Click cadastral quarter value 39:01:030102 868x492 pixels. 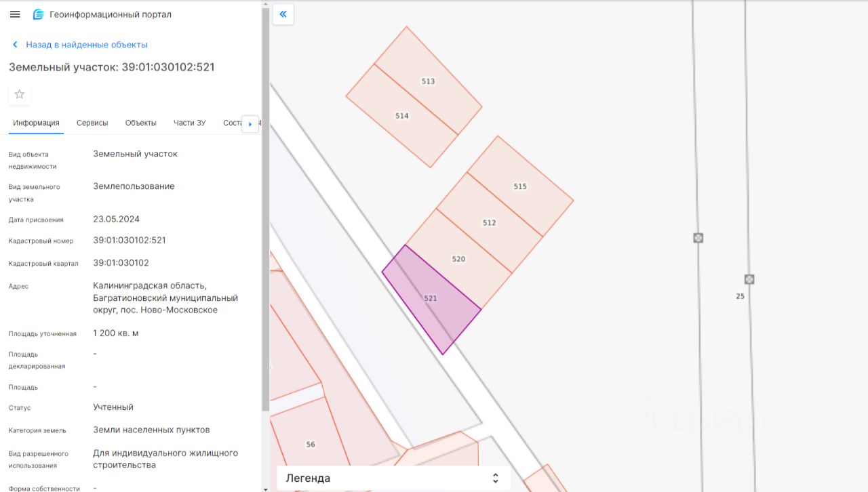[x=121, y=263]
